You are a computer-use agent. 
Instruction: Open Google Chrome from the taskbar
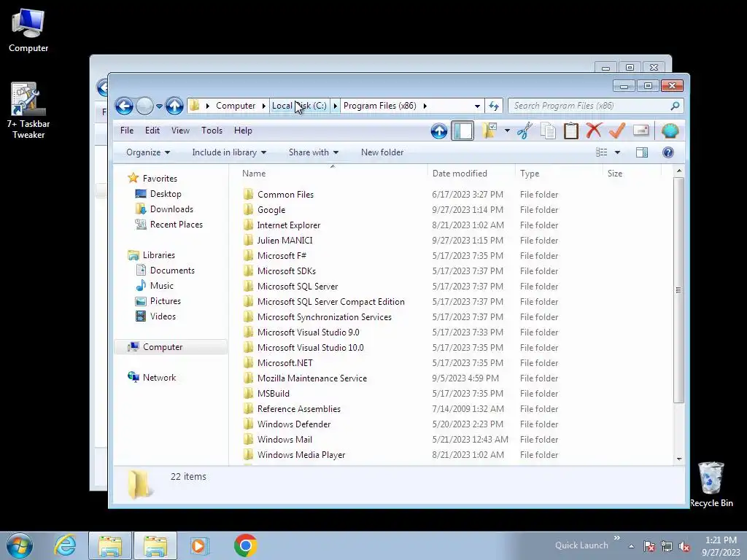point(245,545)
